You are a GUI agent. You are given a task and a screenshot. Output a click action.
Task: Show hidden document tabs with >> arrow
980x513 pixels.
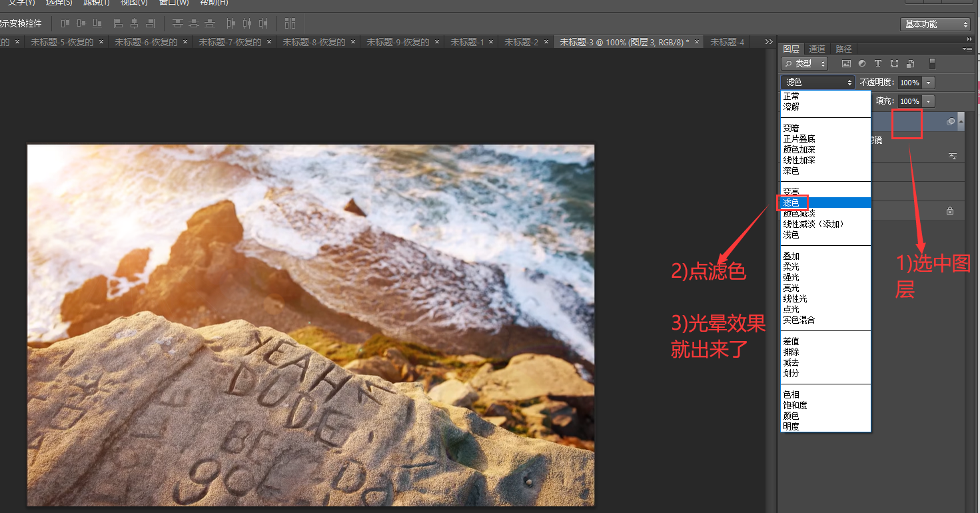(x=769, y=42)
